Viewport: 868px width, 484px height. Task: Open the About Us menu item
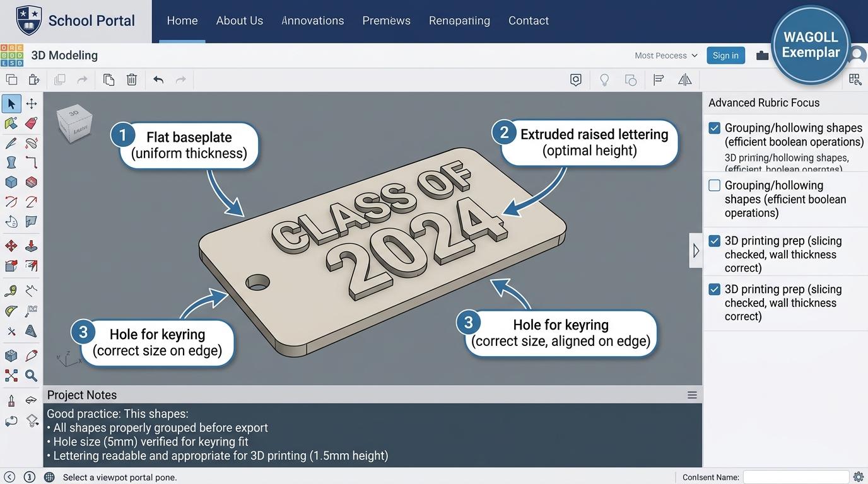240,21
